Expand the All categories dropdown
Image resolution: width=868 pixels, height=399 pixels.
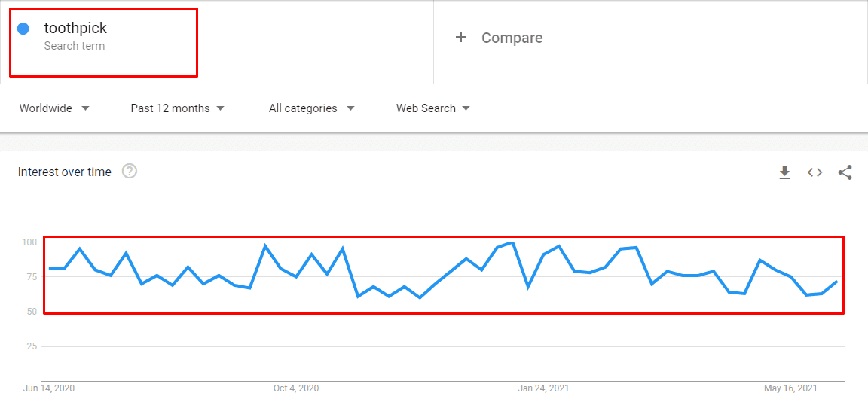[312, 108]
